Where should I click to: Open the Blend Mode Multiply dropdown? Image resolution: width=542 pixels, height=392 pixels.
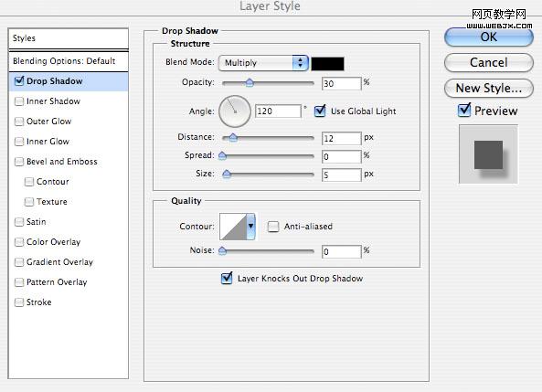pyautogui.click(x=264, y=63)
